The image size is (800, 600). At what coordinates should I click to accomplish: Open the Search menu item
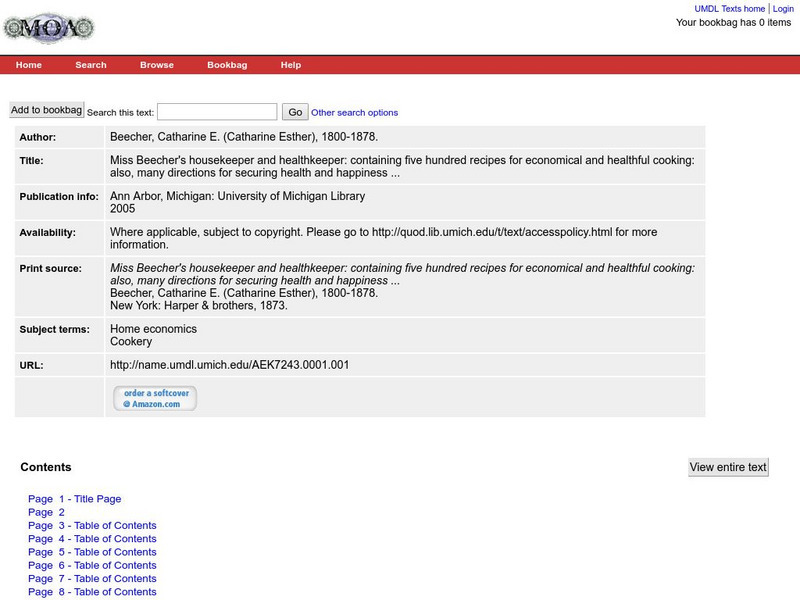coord(91,65)
